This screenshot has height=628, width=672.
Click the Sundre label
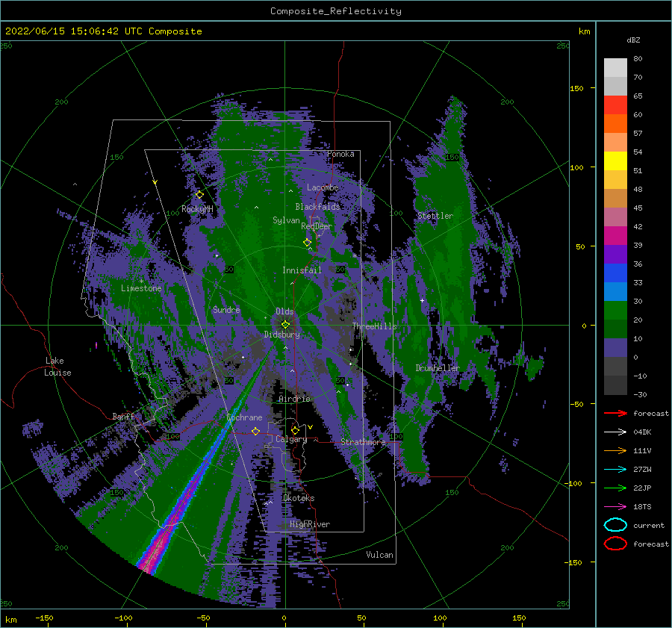click(226, 309)
